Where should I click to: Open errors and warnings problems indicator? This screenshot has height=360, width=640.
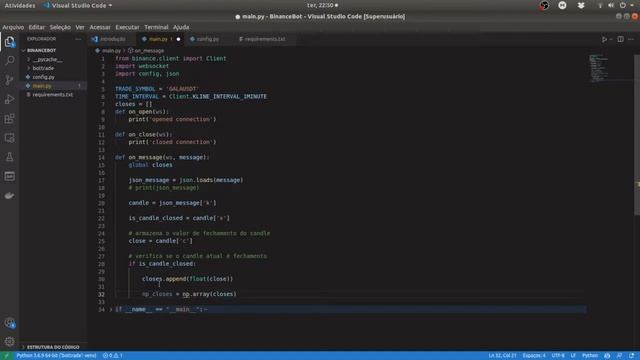(x=113, y=356)
